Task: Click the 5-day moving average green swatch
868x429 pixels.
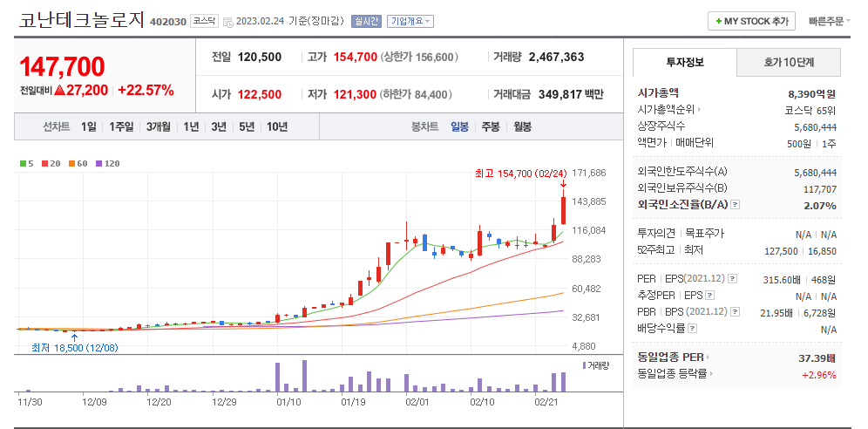Action: (23, 164)
